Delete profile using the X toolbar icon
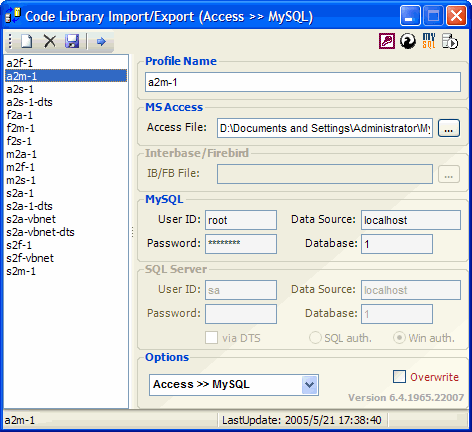 pos(50,42)
